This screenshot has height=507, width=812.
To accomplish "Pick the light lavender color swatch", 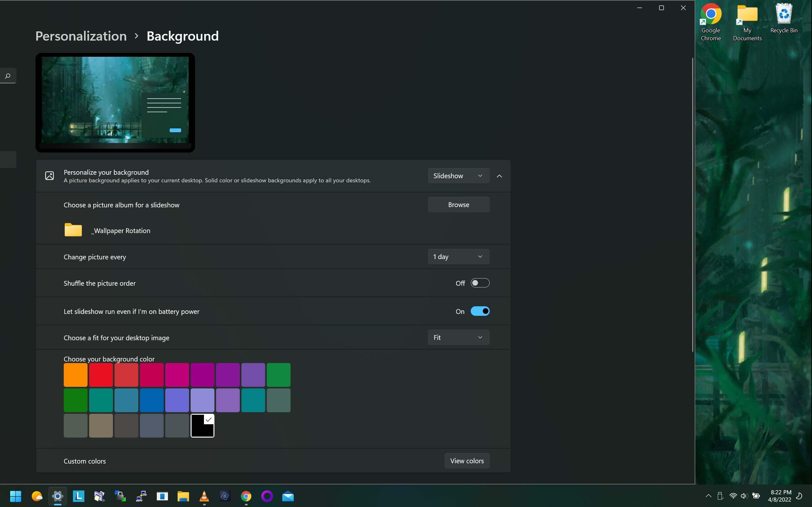I will [x=203, y=400].
